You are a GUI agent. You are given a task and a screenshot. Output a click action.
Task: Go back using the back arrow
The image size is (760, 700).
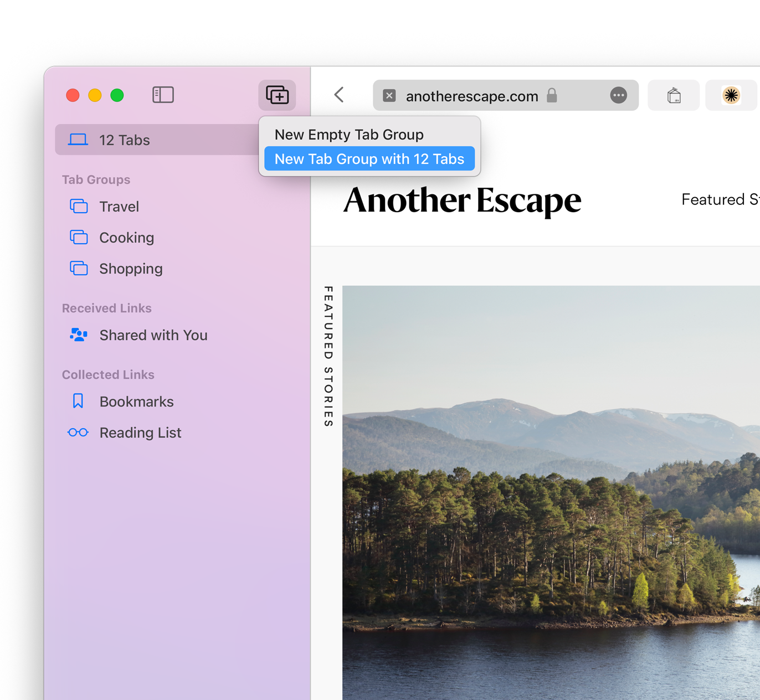click(339, 95)
